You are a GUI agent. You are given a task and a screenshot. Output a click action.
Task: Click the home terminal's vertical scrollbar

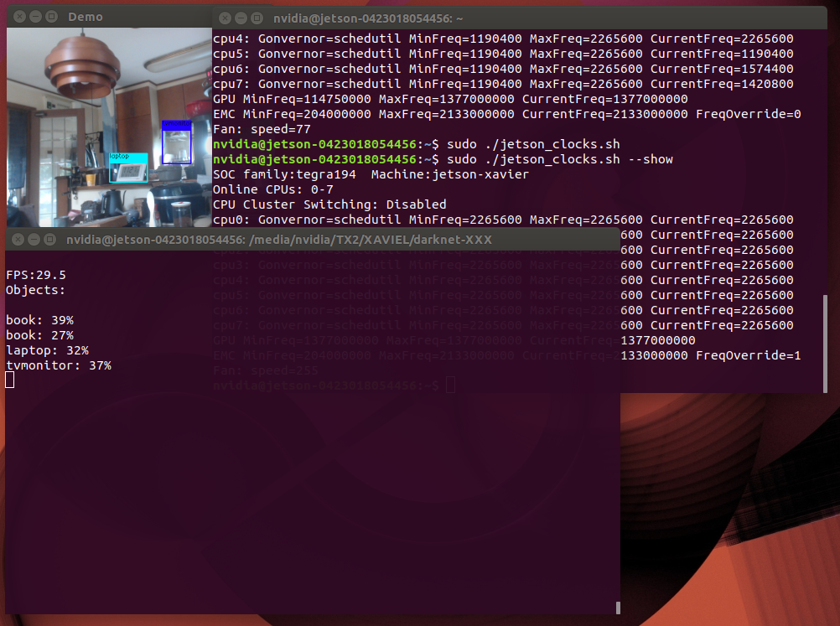point(825,344)
